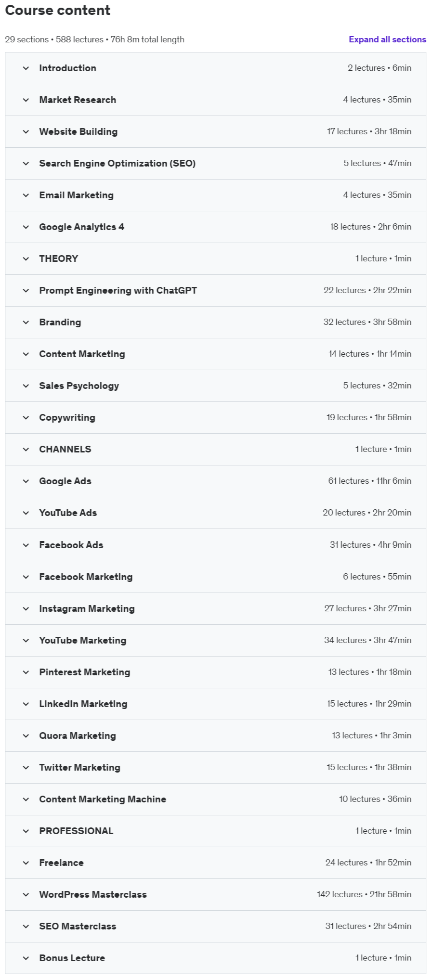Click chevron beside Google Ads
Screen dimensions: 432x980
(x=26, y=481)
